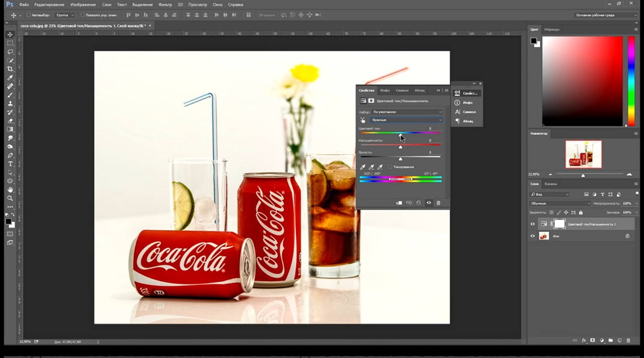Viewport: 644px width, 358px height.
Task: Open the Файл menu
Action: [24, 5]
